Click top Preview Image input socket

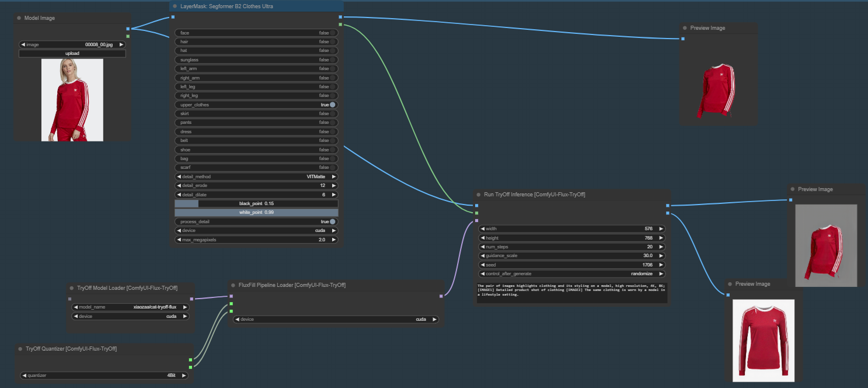682,39
